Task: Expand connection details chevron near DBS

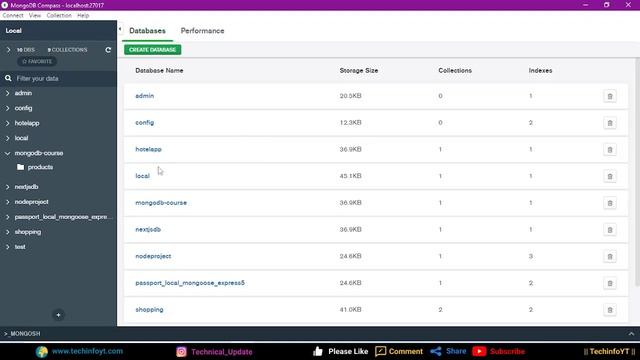Action: tap(8, 50)
